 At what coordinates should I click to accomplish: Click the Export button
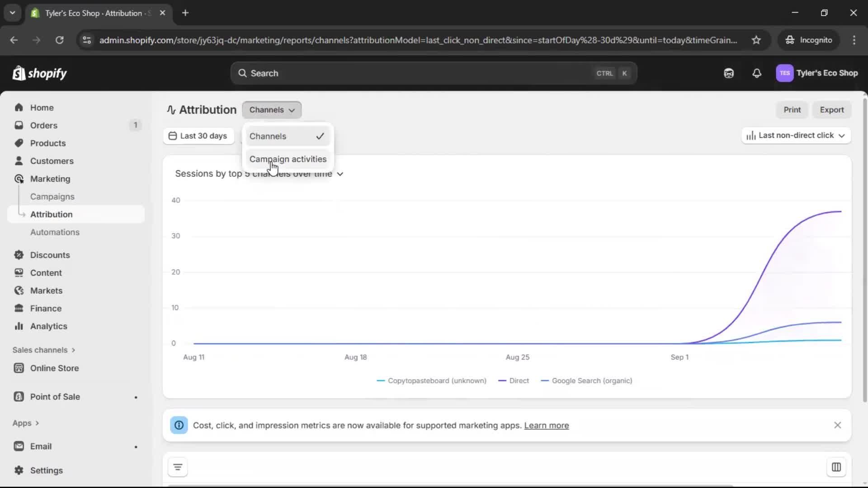pyautogui.click(x=831, y=110)
